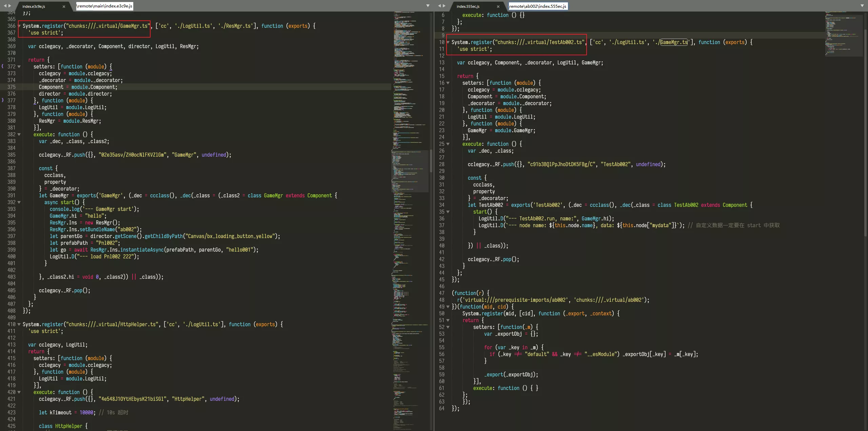Screen dimensions: 868x431
Task: Fold the execute function at line 420
Action: click(19, 392)
